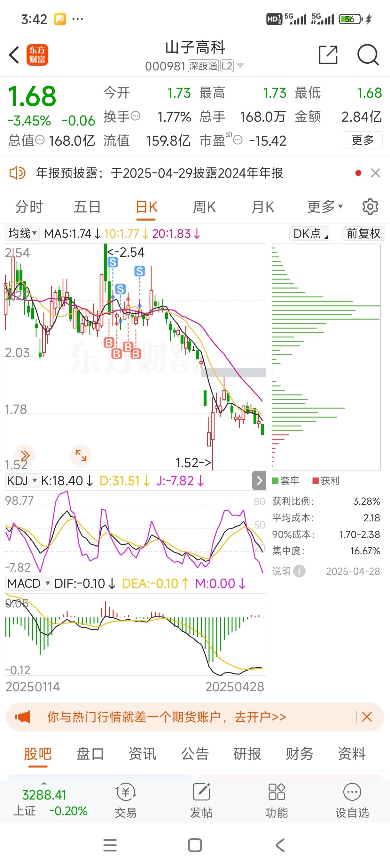Tap the topmost S sell marker

coord(113,262)
